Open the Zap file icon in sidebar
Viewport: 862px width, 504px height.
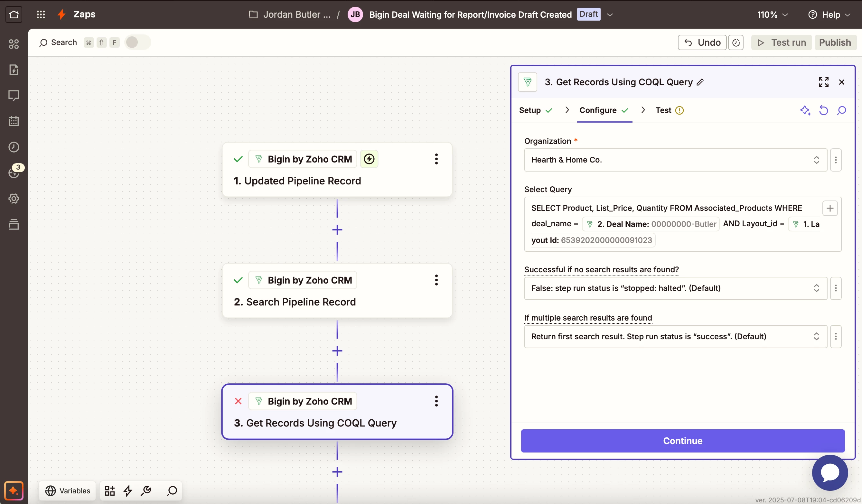(x=14, y=70)
